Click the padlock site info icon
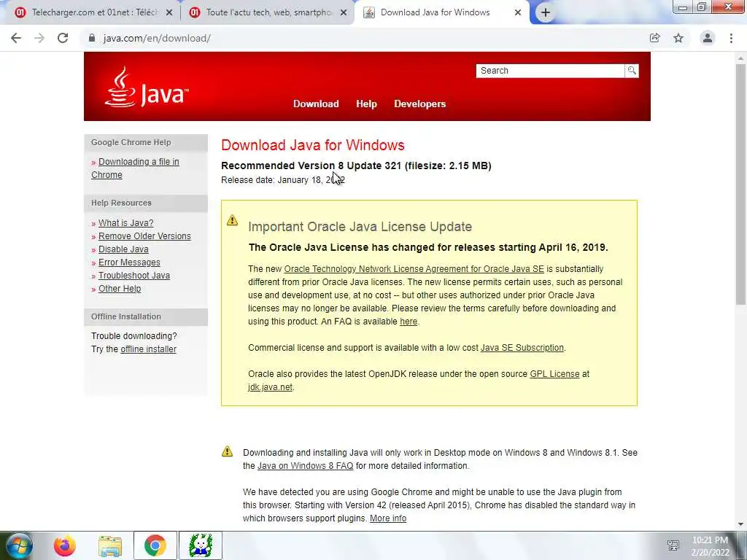The height and width of the screenshot is (560, 747). [92, 38]
